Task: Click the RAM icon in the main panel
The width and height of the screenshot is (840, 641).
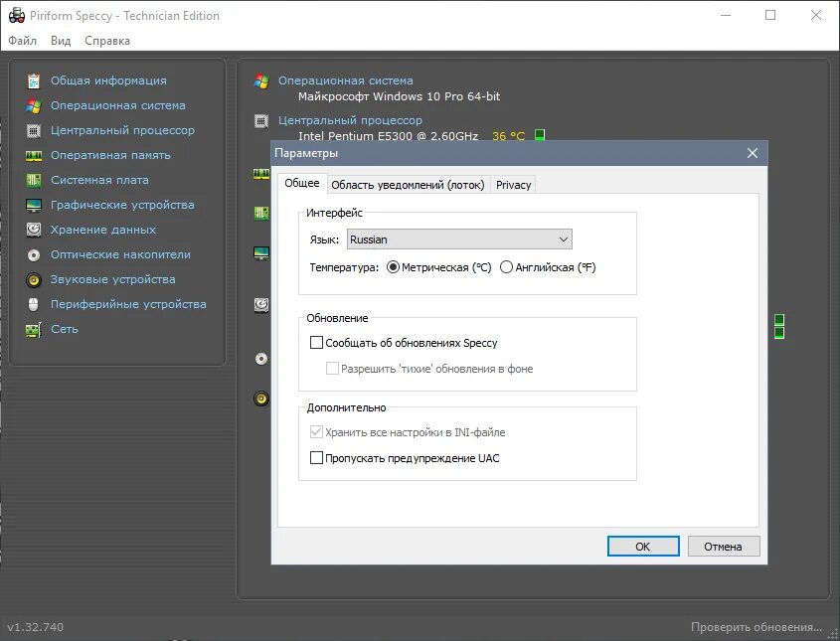Action: coord(260,174)
